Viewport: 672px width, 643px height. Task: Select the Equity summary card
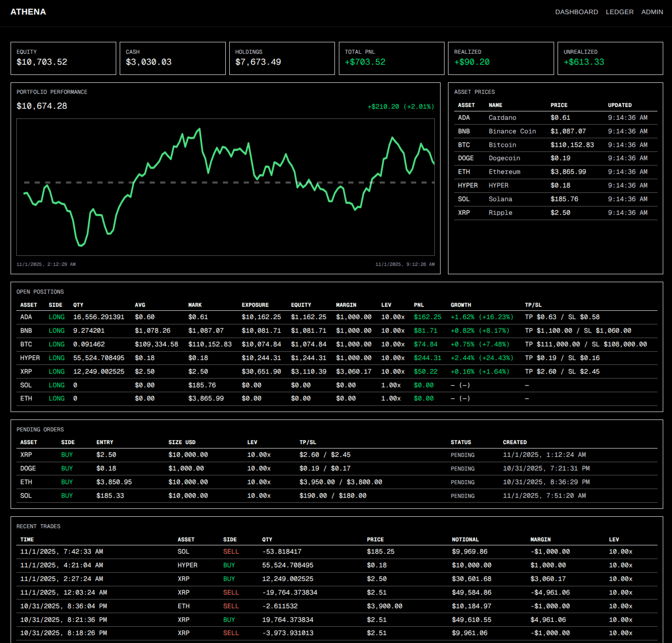[63, 58]
